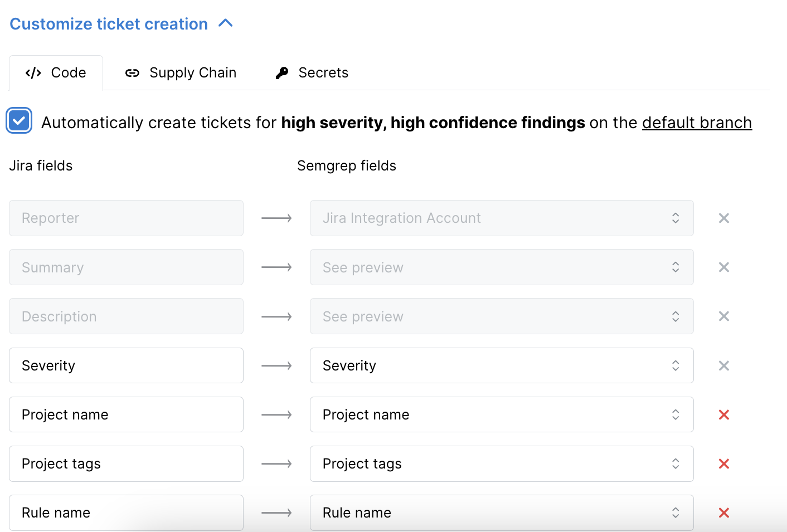Uncheck automatic ticket creation for high severity findings
787x532 pixels.
tap(19, 121)
